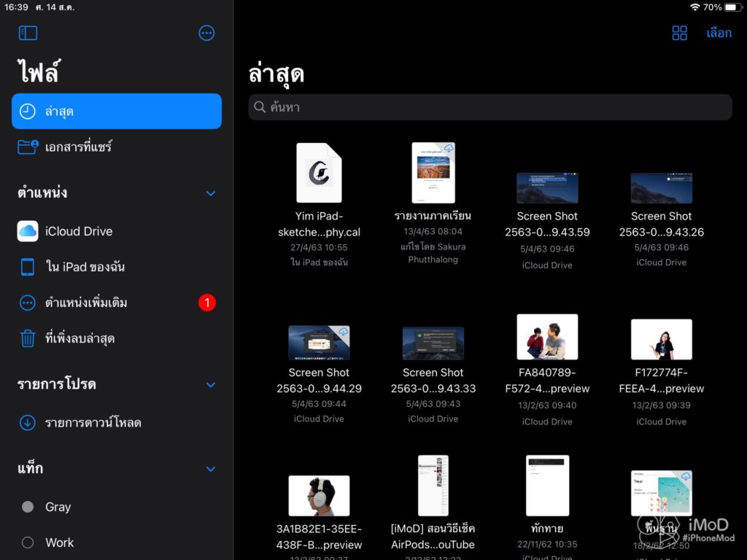The height and width of the screenshot is (560, 747).
Task: Open รายงานภาคเรียน document thumbnail
Action: pyautogui.click(x=433, y=173)
